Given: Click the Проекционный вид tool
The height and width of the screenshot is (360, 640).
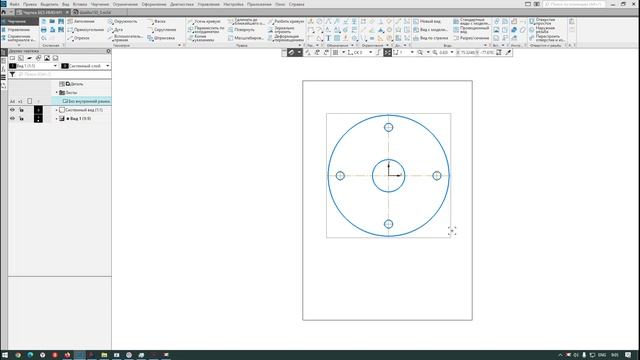Looking at the screenshot, I should coord(471,30).
